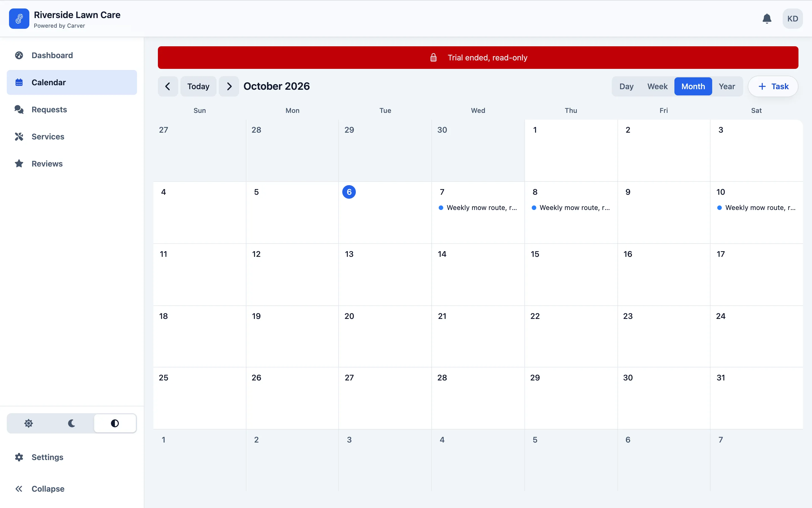
Task: Switch to light theme sun icon
Action: 28,423
